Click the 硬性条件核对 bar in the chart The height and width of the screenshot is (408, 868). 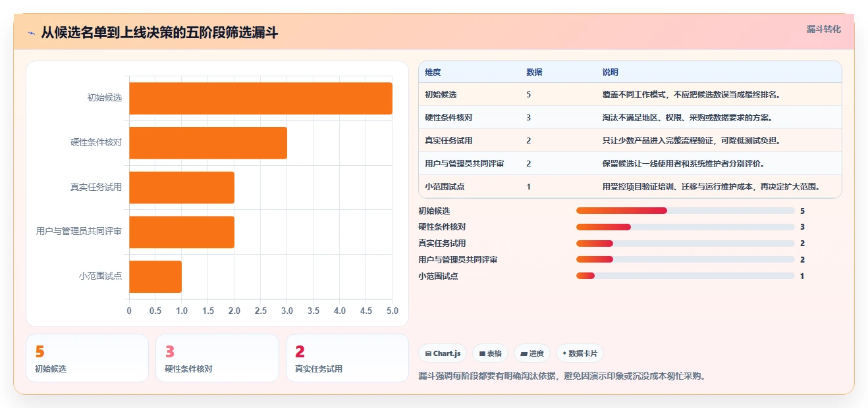pyautogui.click(x=208, y=143)
